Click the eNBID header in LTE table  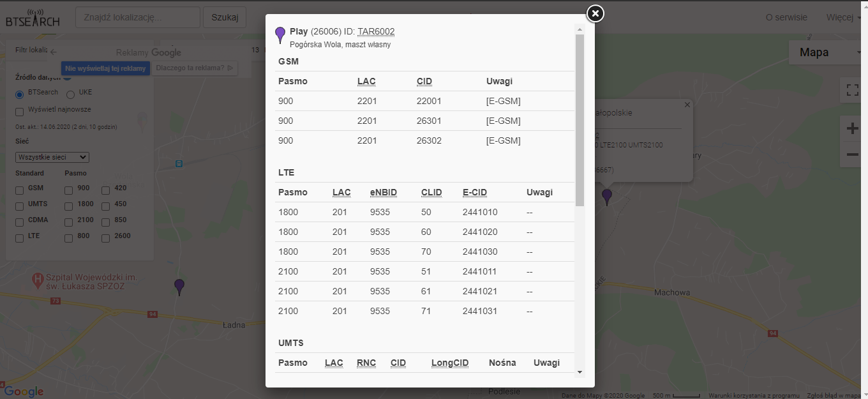384,192
